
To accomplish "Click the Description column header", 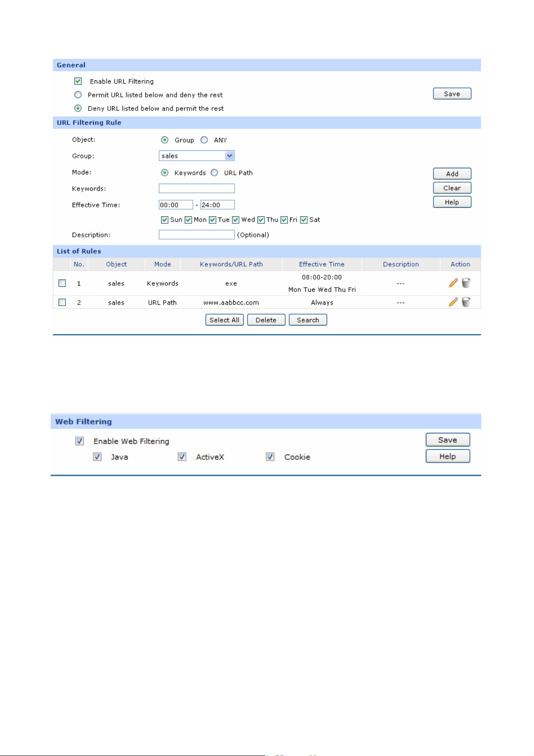I will click(x=401, y=264).
